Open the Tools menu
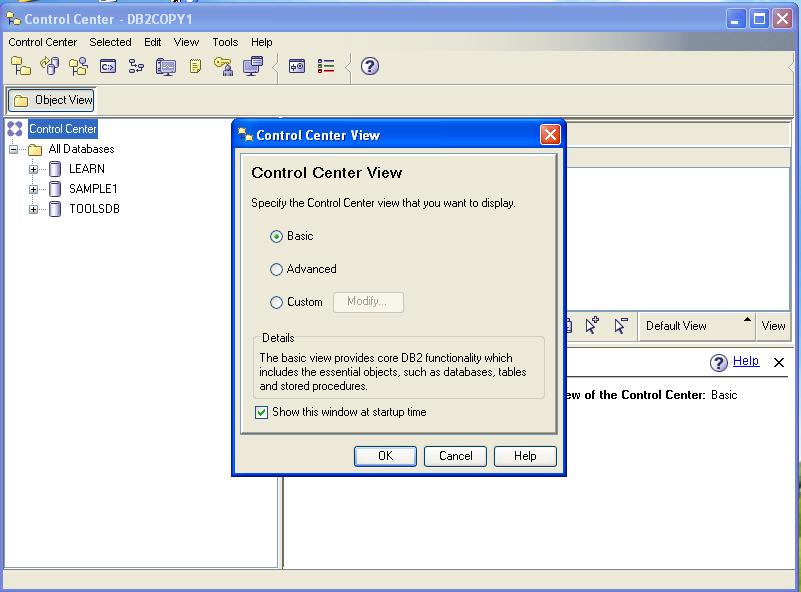801x592 pixels. (x=225, y=42)
